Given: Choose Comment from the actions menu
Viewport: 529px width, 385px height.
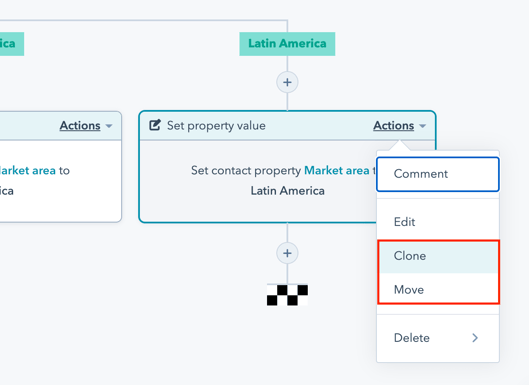Looking at the screenshot, I should [x=438, y=174].
